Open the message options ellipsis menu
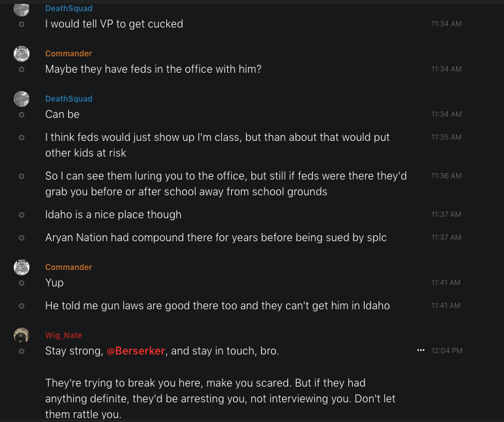This screenshot has width=504, height=422. click(x=421, y=351)
